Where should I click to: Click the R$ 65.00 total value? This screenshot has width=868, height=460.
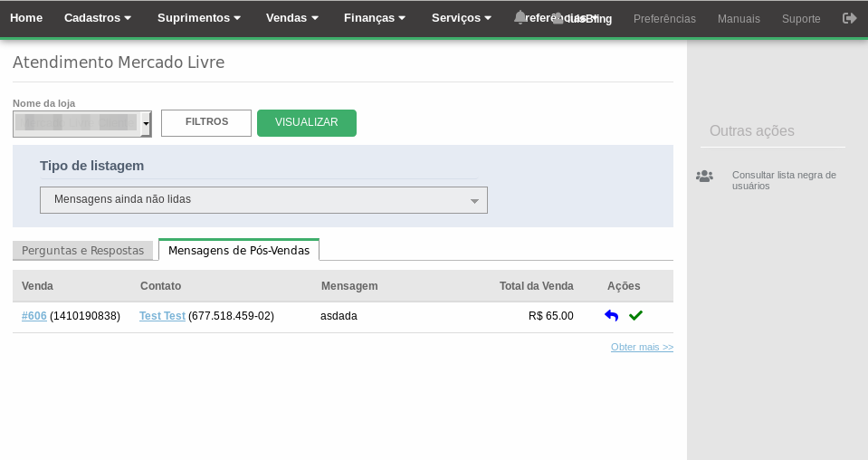point(551,316)
